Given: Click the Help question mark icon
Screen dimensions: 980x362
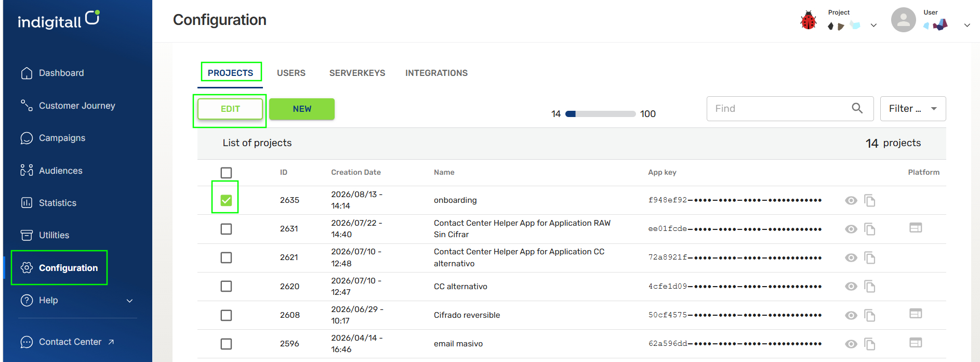Looking at the screenshot, I should tap(27, 300).
